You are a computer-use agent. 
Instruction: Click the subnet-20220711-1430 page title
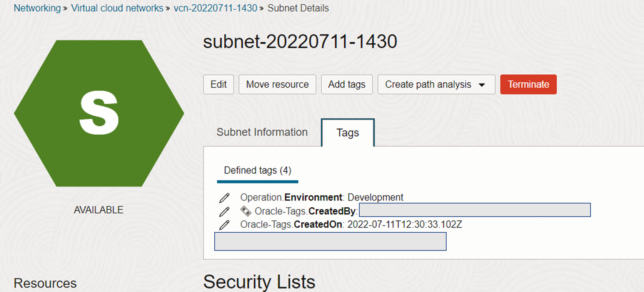coord(300,42)
